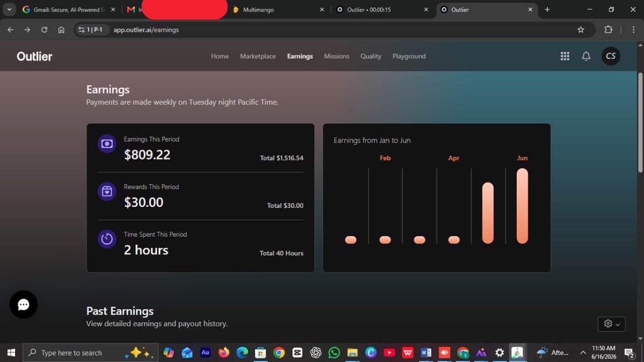Click the $30.00 rewards amount
Viewport: 644px width, 362px height.
[144, 202]
